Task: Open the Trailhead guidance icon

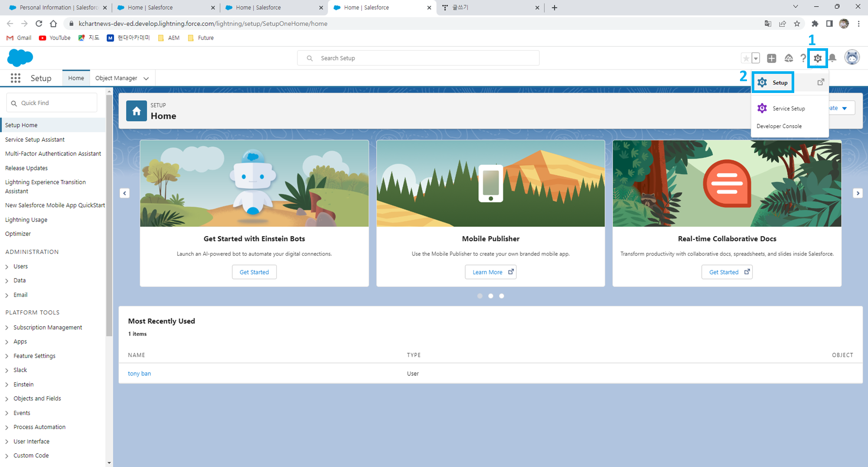Action: point(789,58)
